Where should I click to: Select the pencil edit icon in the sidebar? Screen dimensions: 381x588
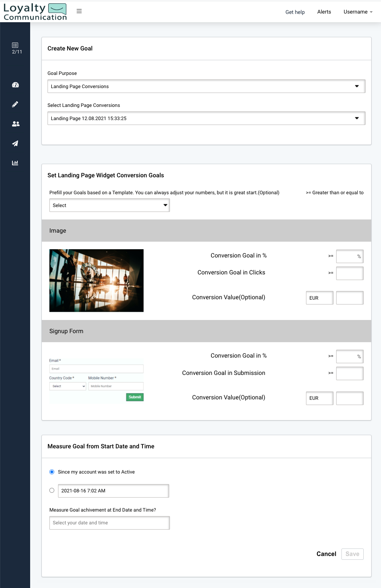point(15,104)
